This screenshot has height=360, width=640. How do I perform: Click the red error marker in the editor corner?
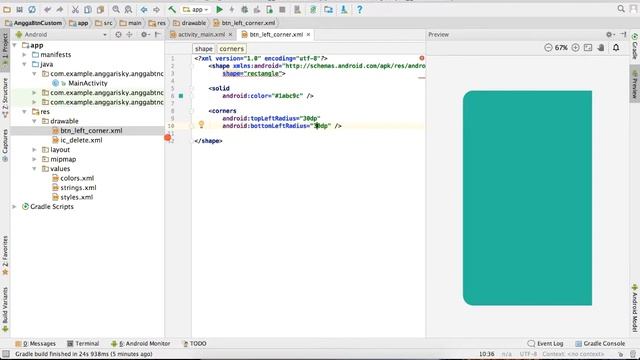[422, 58]
